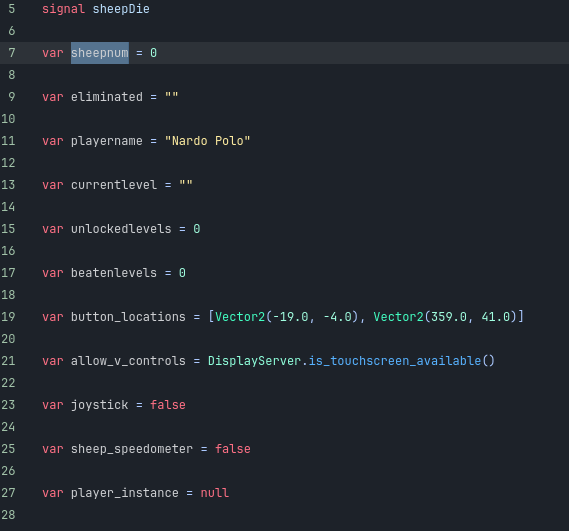Screen dimensions: 569x531
Task: Click line number 7 in gutter
Action: [12, 53]
